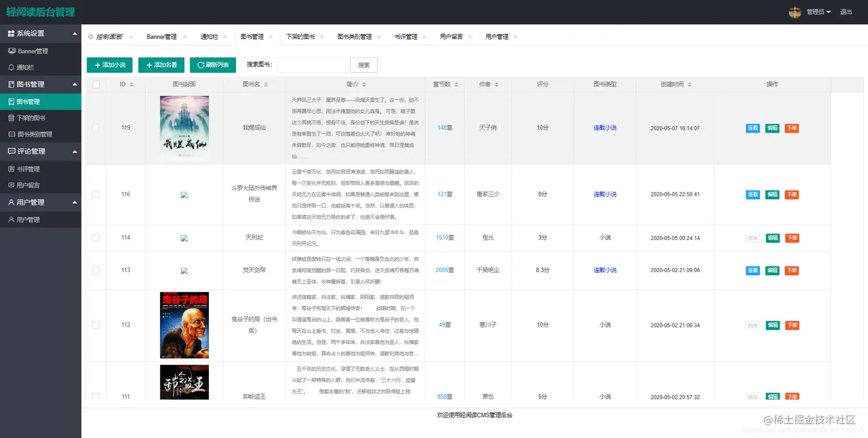Sort the table by ID column arrows
This screenshot has height=438, width=868.
click(x=131, y=84)
